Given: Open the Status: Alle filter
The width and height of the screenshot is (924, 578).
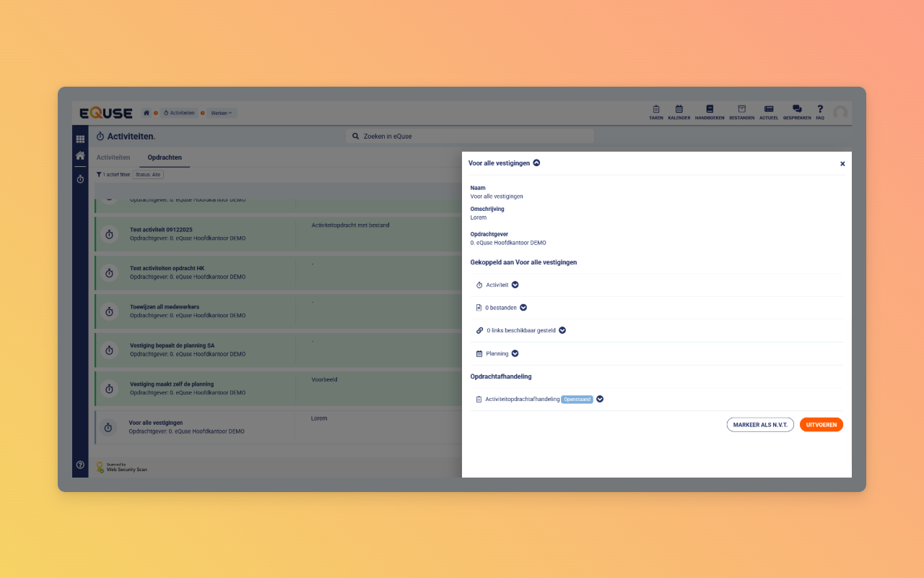Looking at the screenshot, I should (x=148, y=175).
